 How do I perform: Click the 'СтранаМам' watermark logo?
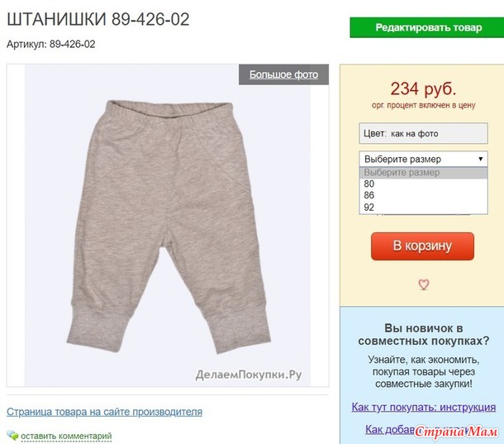[x=456, y=432]
